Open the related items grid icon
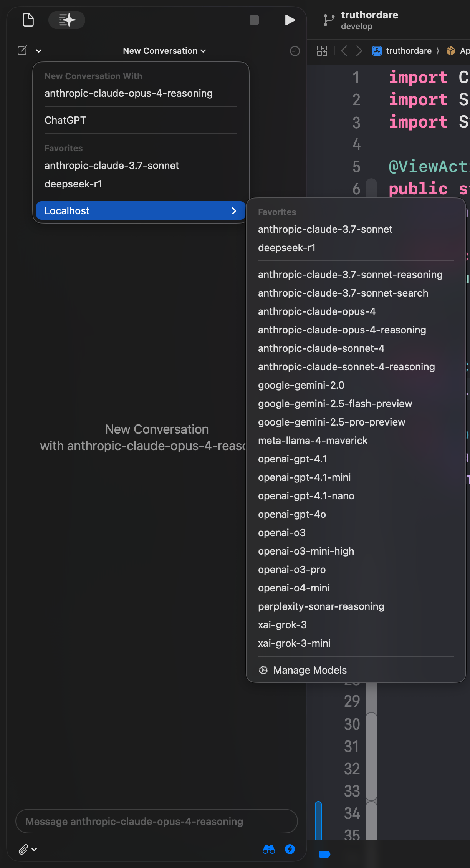The image size is (470, 868). (x=322, y=51)
